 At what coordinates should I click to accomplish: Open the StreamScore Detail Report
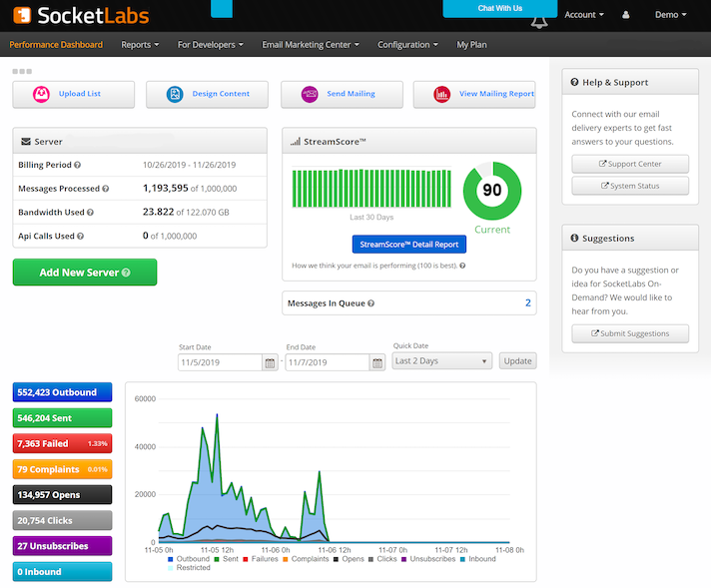coord(408,244)
